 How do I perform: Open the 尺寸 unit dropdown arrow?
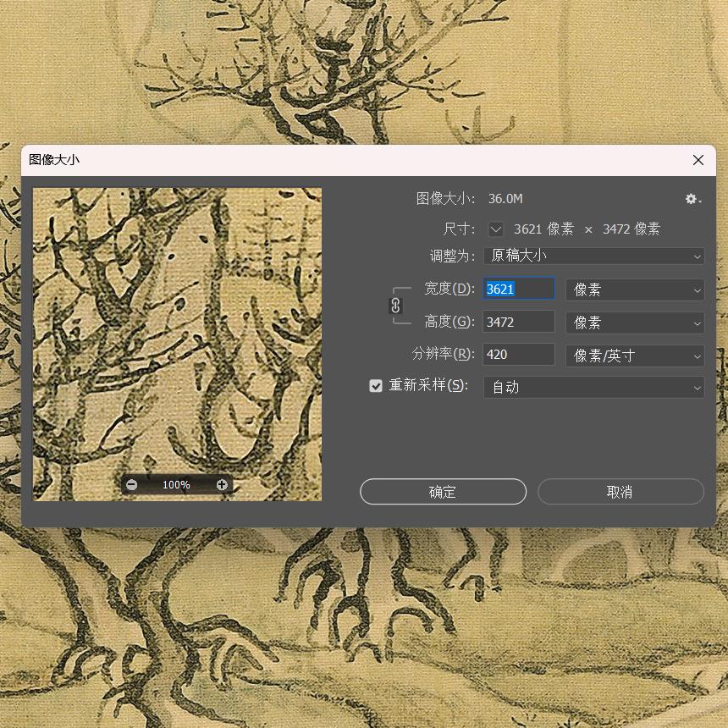point(495,229)
